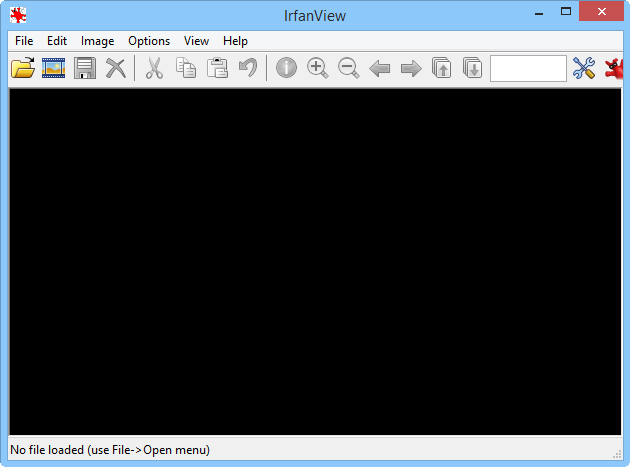
Task: Click the Paste clipboard icon
Action: tap(217, 68)
